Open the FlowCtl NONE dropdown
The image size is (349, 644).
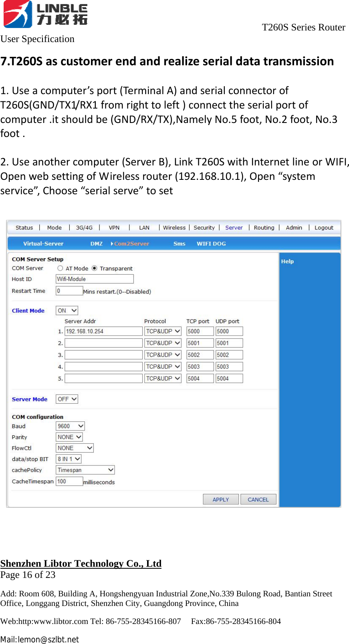(75, 448)
